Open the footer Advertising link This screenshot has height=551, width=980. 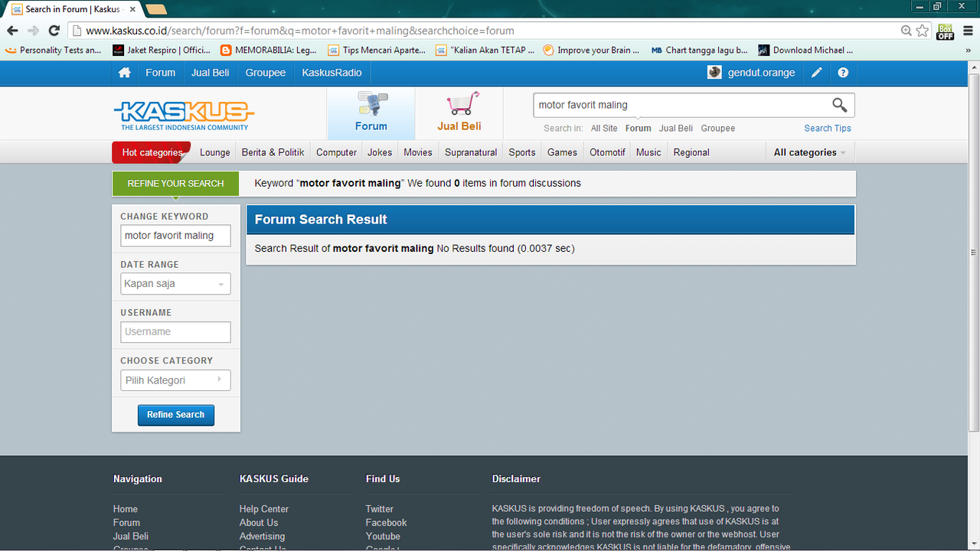[x=262, y=536]
